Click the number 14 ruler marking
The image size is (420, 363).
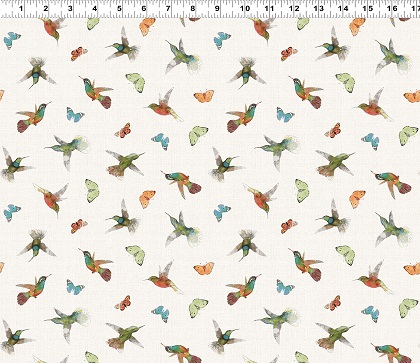343,8
